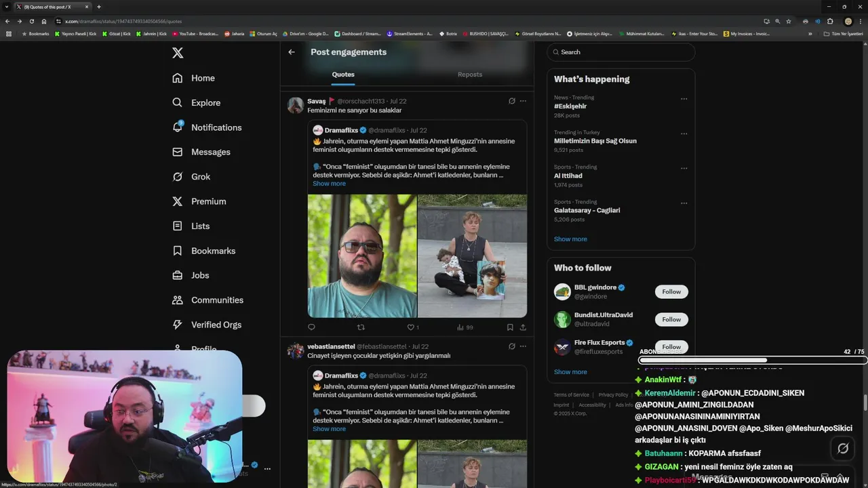This screenshot has height=488, width=868.
Task: Click the Grok icon on Savaş's post
Action: tap(512, 101)
